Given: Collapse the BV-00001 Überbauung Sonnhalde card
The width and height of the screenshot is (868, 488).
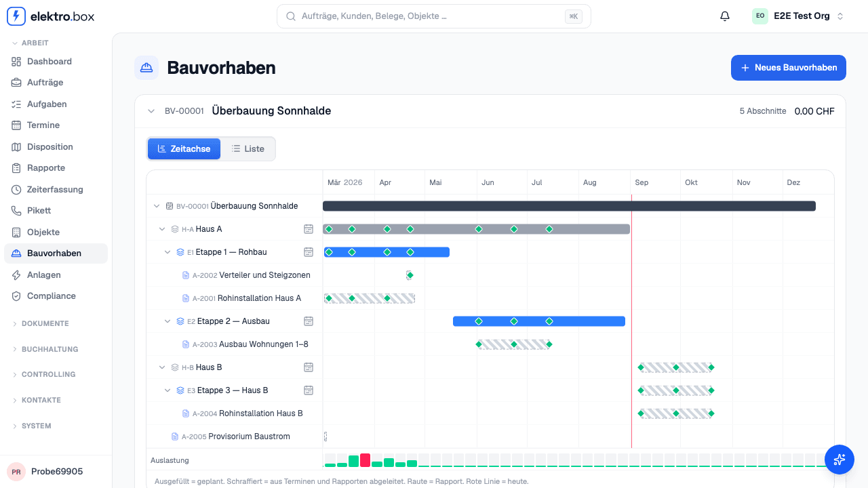Looking at the screenshot, I should (x=151, y=111).
